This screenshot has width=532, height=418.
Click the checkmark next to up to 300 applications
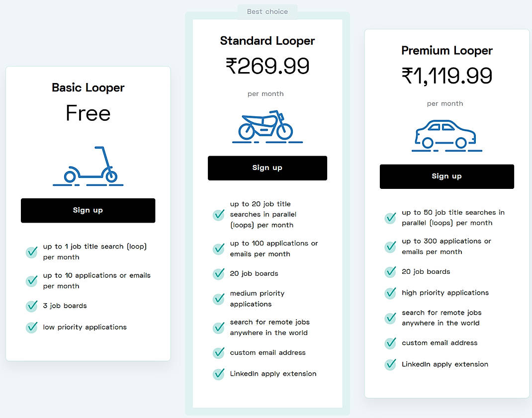(390, 247)
